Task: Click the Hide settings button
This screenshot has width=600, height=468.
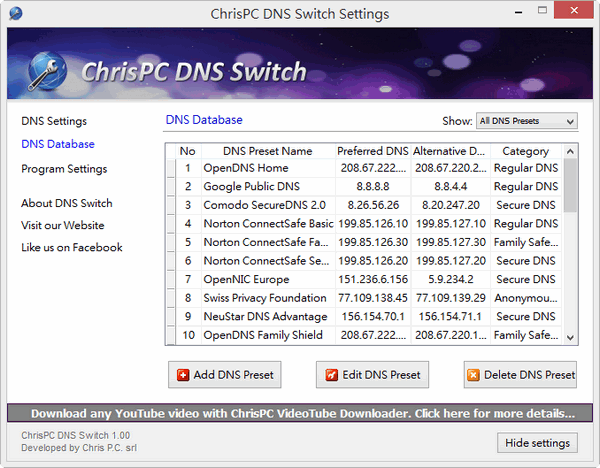Action: point(537,443)
